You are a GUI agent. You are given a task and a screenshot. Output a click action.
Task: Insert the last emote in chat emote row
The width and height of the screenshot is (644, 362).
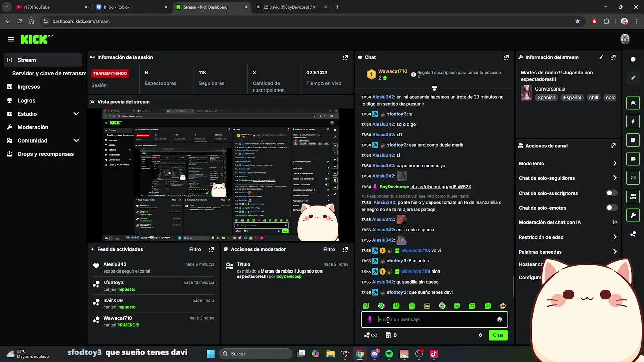pos(503,306)
